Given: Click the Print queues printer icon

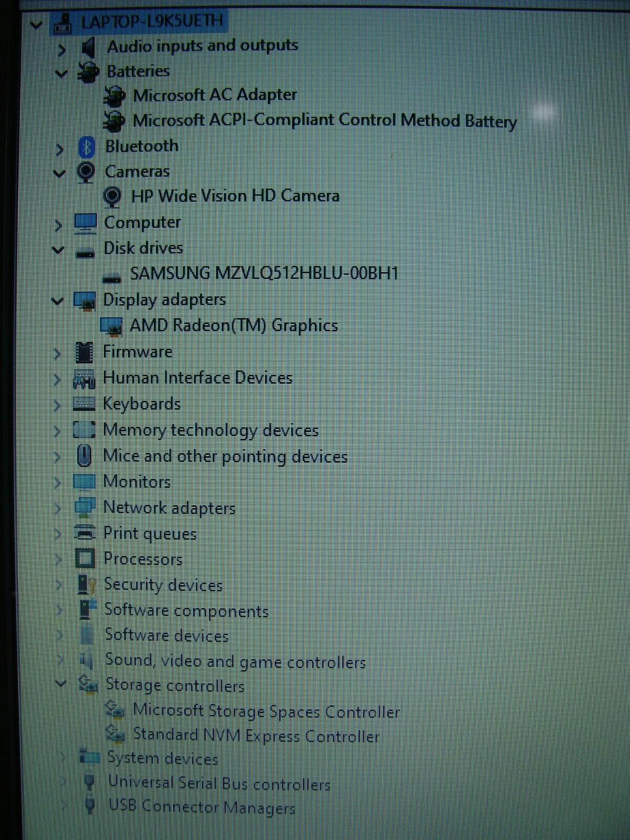Looking at the screenshot, I should [85, 532].
